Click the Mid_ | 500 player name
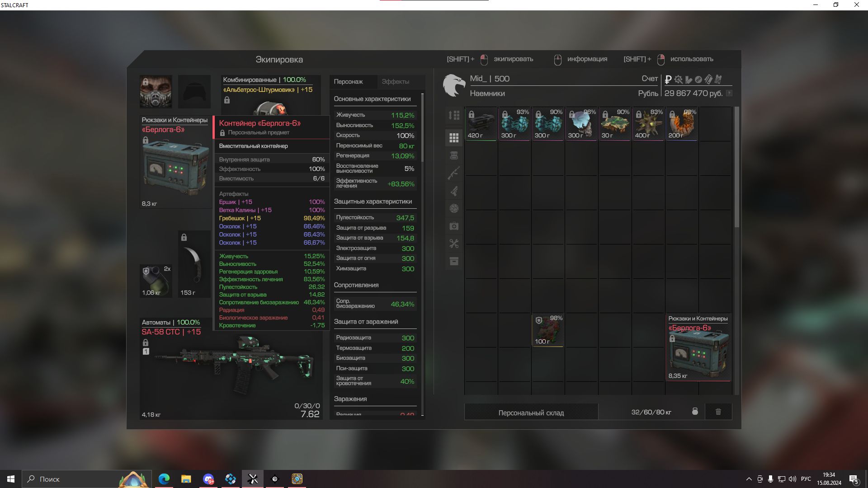Screen dimensions: 868x488 pyautogui.click(x=490, y=79)
